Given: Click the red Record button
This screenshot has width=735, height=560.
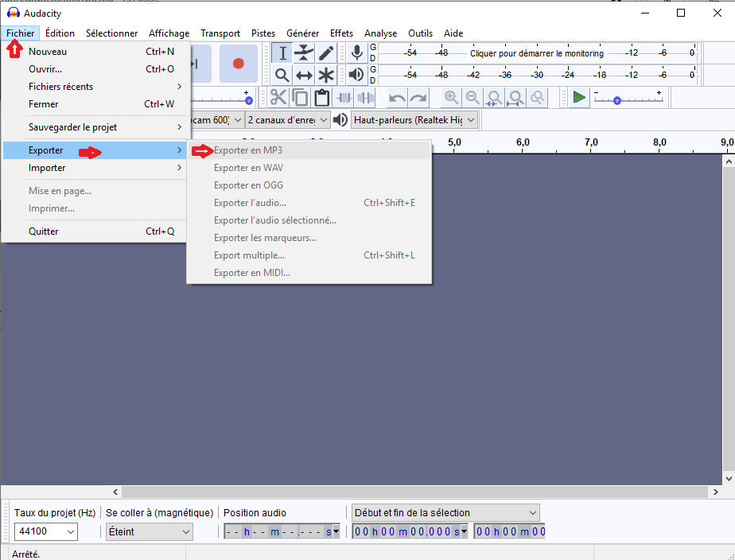Looking at the screenshot, I should (238, 64).
